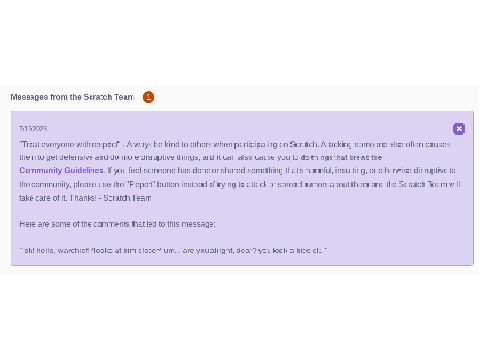Click the word "Report" in the message
Screen dimensions: 480x360
click(141, 184)
